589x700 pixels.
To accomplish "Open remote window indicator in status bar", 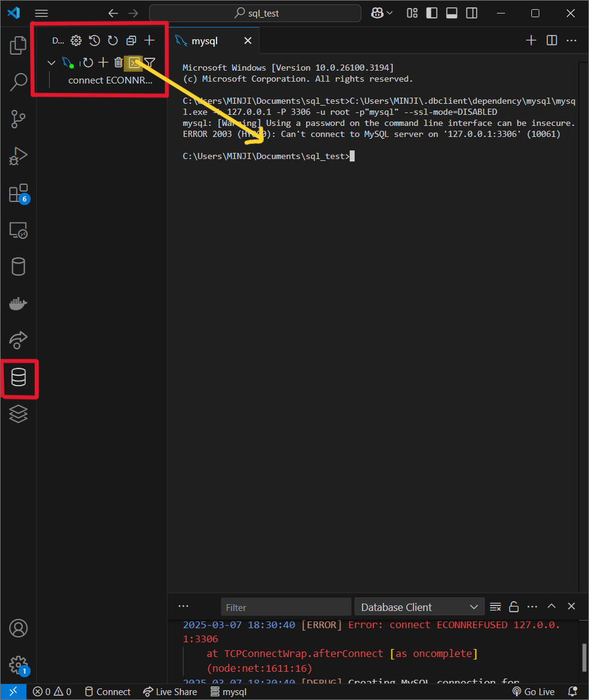I will tap(13, 691).
